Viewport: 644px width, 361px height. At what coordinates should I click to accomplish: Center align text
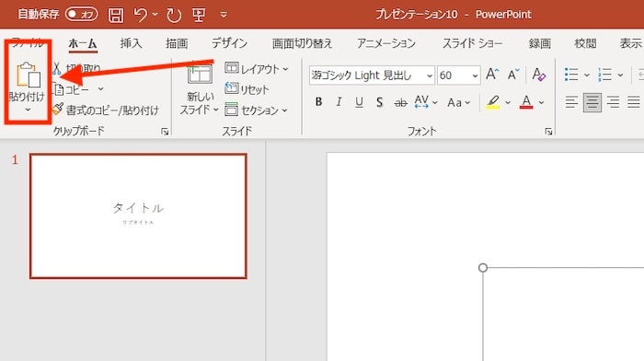coord(592,102)
